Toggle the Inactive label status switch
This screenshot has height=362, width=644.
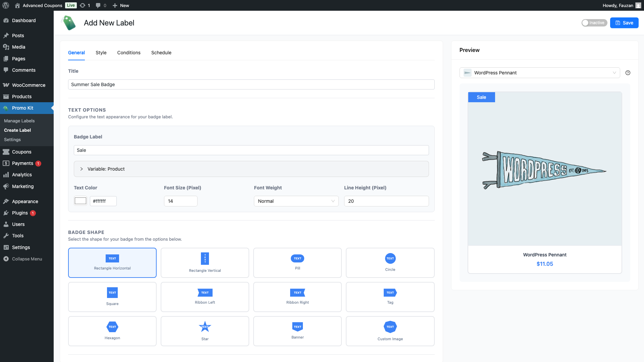pos(594,23)
